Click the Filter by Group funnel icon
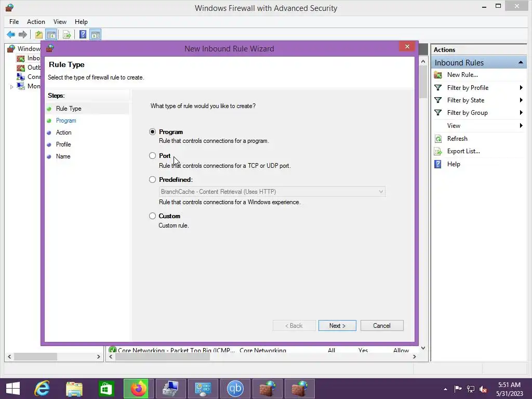Viewport: 532px width, 399px height. (438, 113)
